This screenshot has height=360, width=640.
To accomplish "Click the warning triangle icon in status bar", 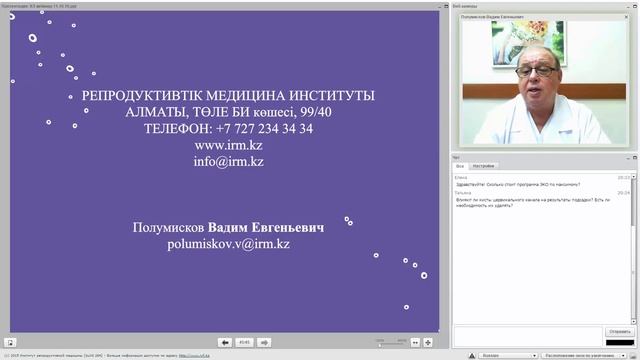I will click(472, 356).
